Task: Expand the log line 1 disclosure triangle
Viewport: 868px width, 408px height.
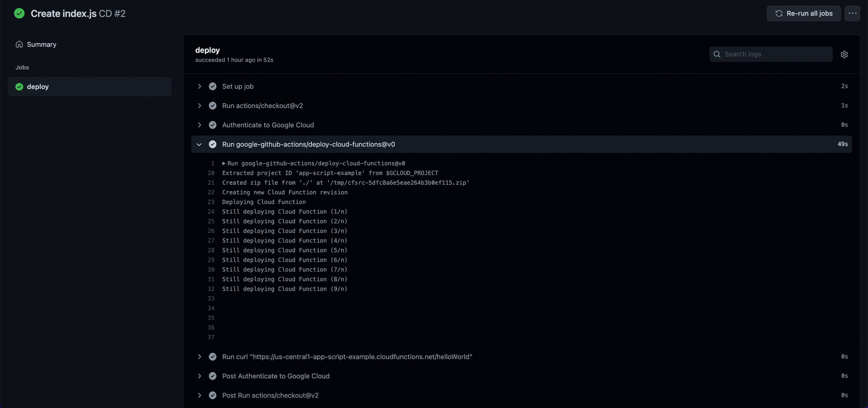Action: point(224,163)
